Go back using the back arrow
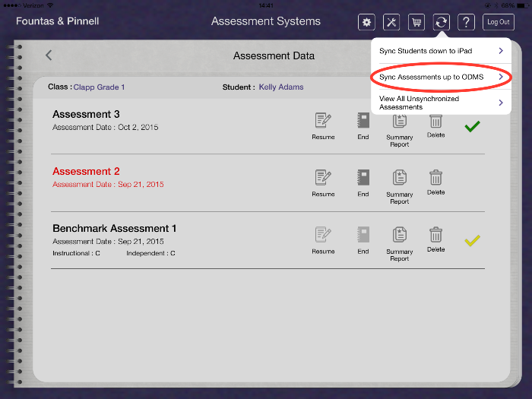Screen dimensions: 532x399 pos(49,55)
